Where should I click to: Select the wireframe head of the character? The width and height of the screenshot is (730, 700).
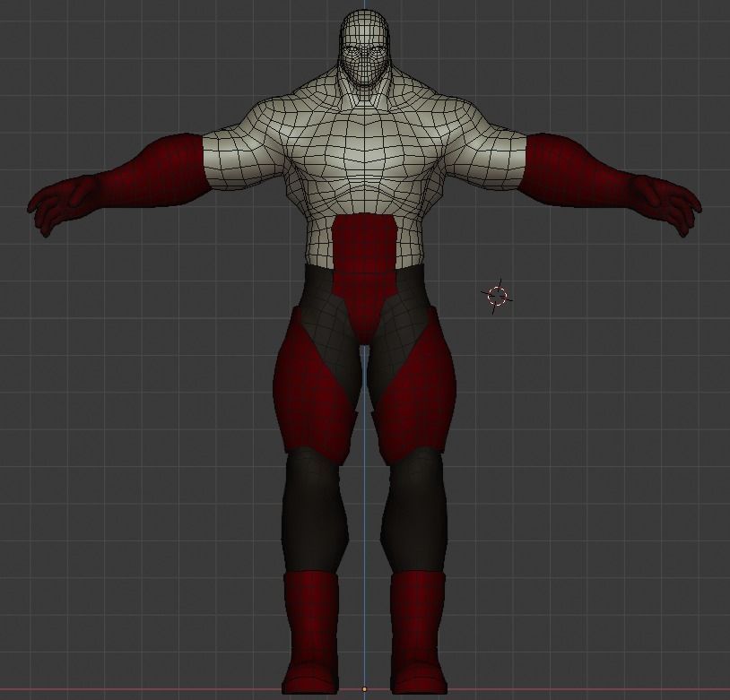(x=364, y=48)
